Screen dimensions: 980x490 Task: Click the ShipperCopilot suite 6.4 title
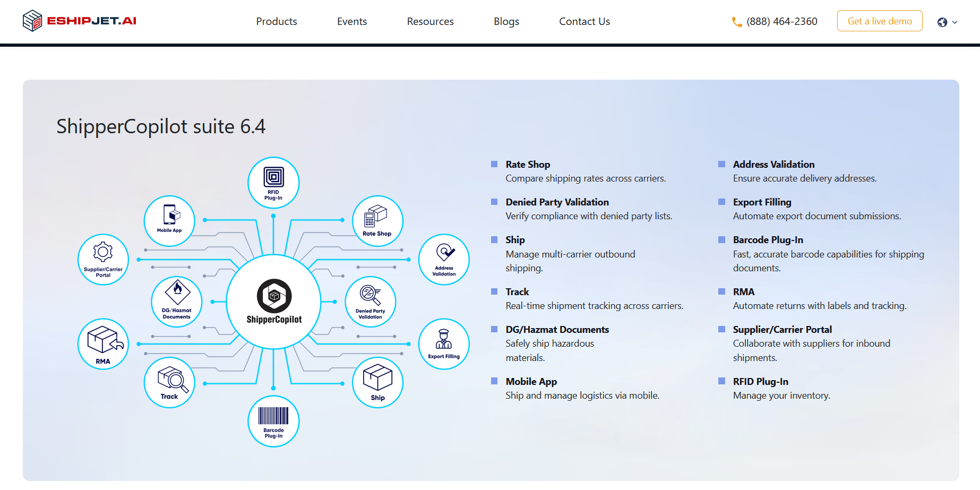161,126
